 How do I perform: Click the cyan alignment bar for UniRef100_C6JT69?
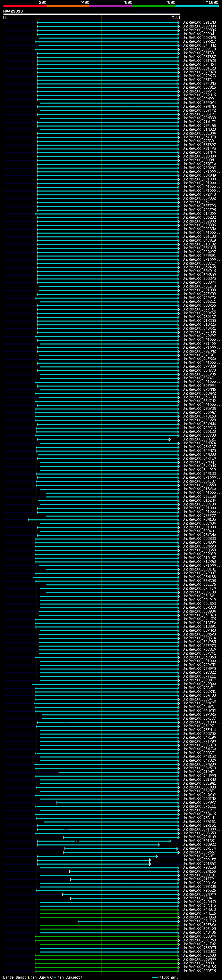click(129, 921)
